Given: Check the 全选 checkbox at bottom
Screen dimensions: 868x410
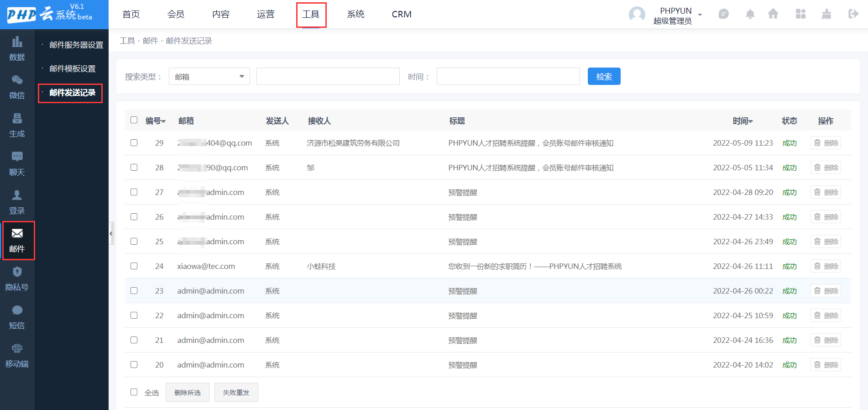Looking at the screenshot, I should [134, 392].
